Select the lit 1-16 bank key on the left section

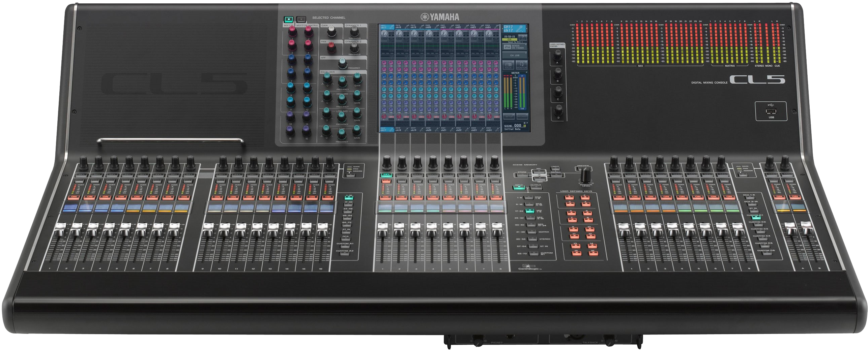pos(349,198)
